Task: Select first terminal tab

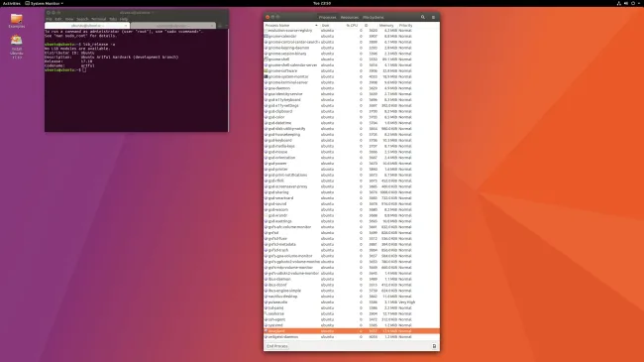Action: point(87,26)
